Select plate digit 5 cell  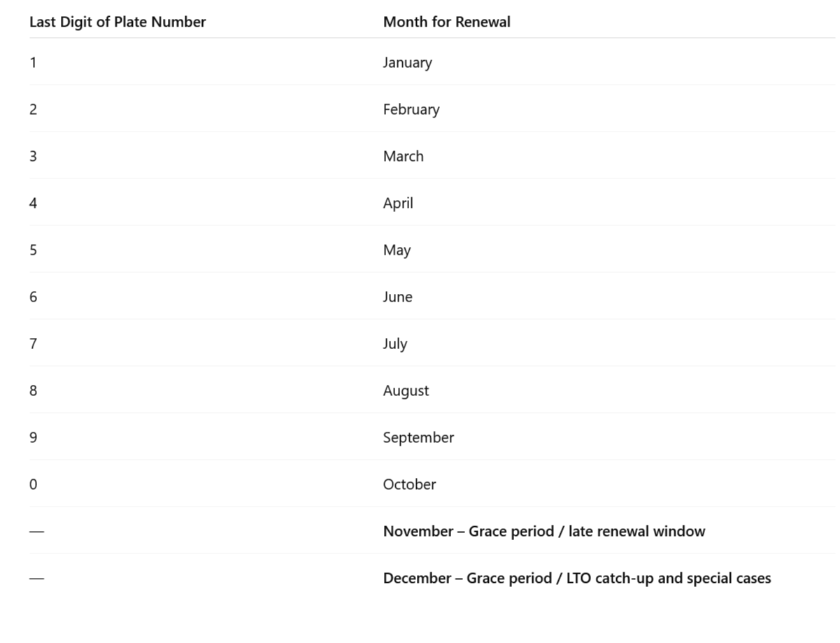[x=33, y=250]
